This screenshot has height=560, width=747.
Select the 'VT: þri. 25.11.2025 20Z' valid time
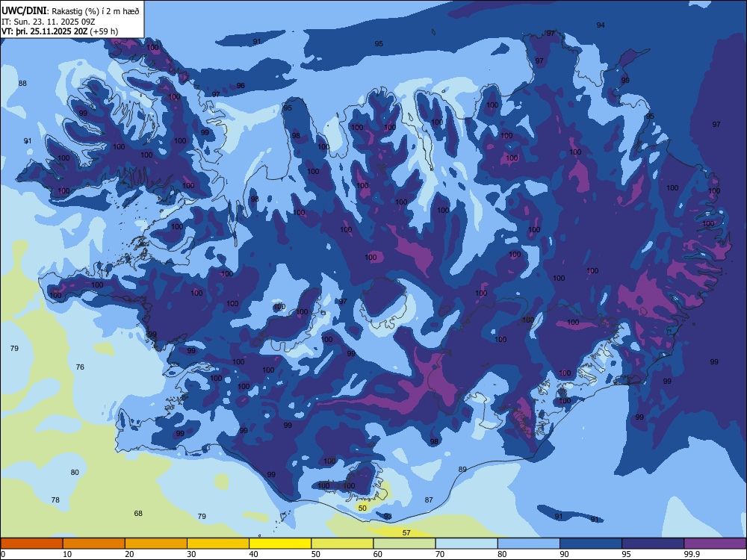pyautogui.click(x=44, y=31)
